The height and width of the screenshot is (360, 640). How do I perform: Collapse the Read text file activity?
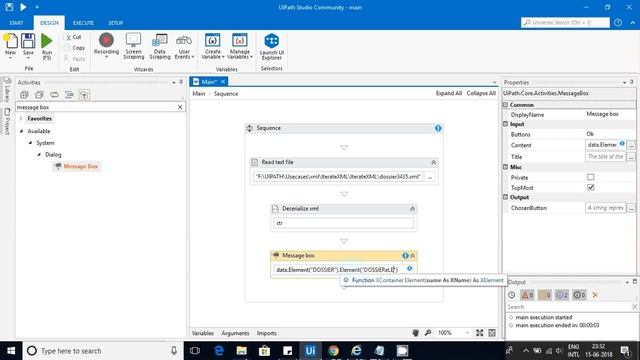[x=433, y=162]
